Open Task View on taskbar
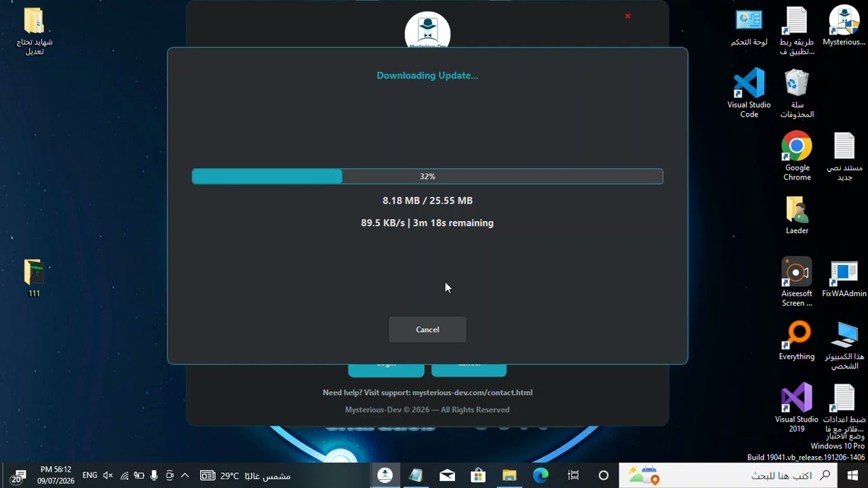 pyautogui.click(x=573, y=476)
